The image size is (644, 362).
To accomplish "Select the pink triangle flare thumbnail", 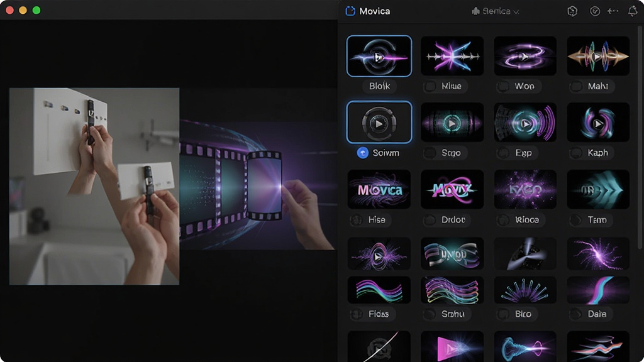I will [452, 346].
